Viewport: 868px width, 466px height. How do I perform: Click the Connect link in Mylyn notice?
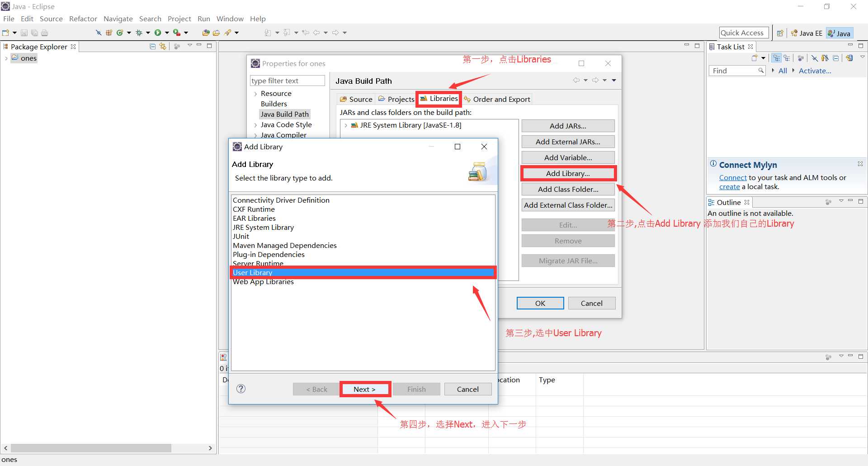click(733, 177)
